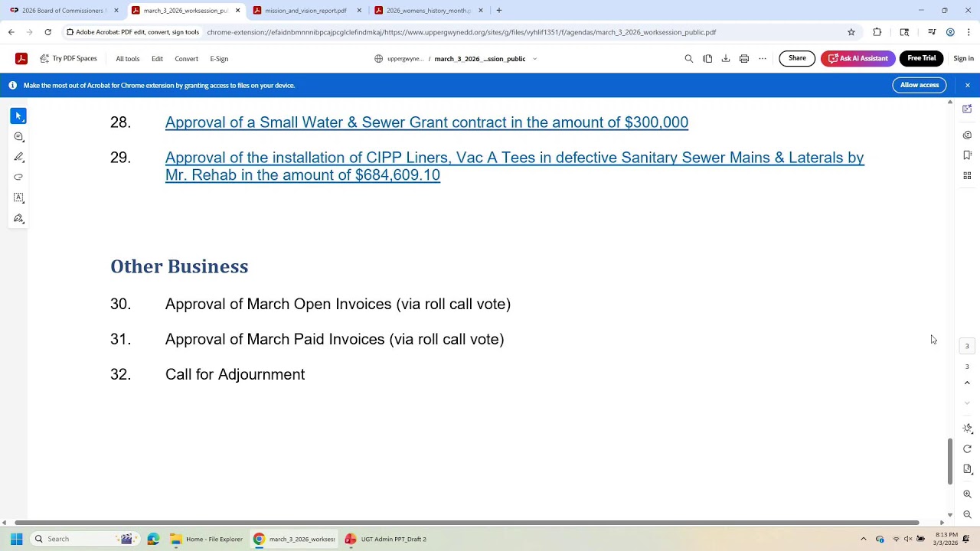Select the add comment tool
This screenshot has width=980, height=551.
point(18,136)
